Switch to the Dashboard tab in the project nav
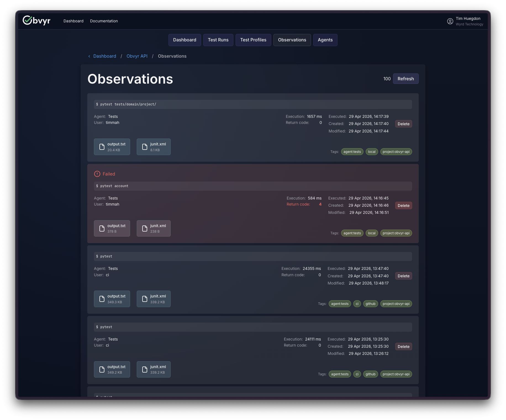506x420 pixels. [185, 40]
